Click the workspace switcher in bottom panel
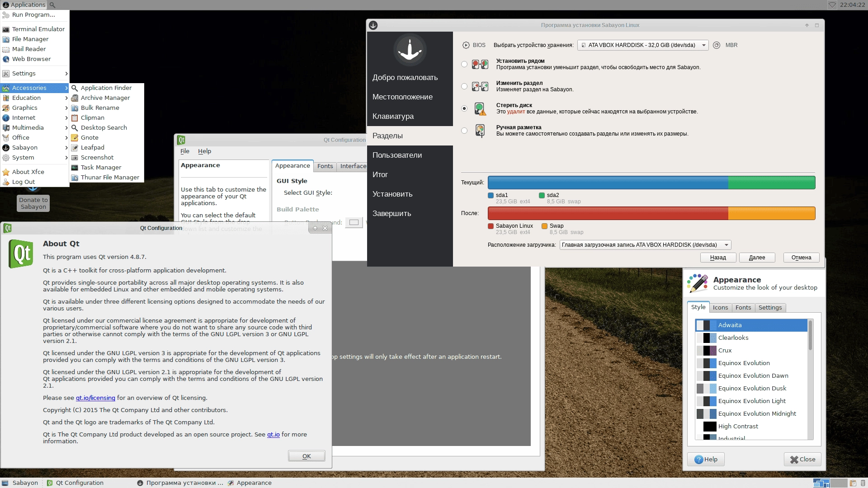868x488 pixels. point(830,483)
